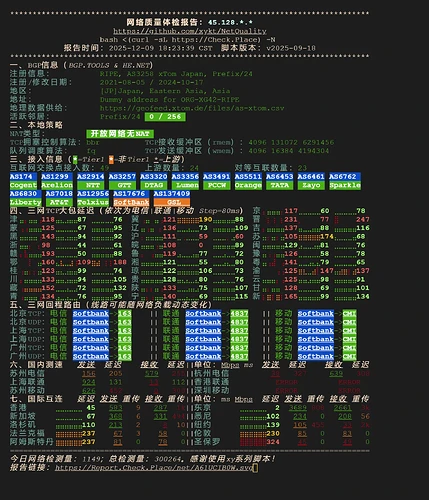429x500 pixels.
Task: Click the green 0 / 256 prefix badge
Action: tap(165, 117)
